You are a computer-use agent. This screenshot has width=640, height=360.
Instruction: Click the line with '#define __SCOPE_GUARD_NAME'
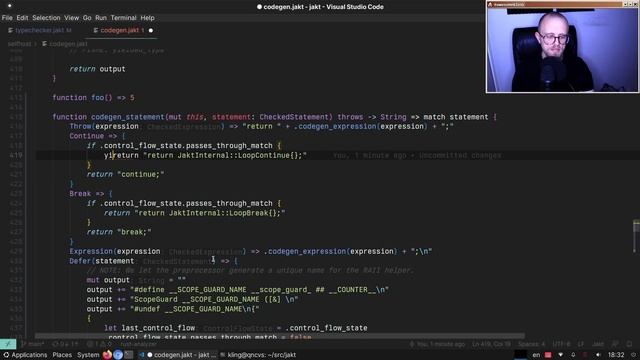point(238,289)
